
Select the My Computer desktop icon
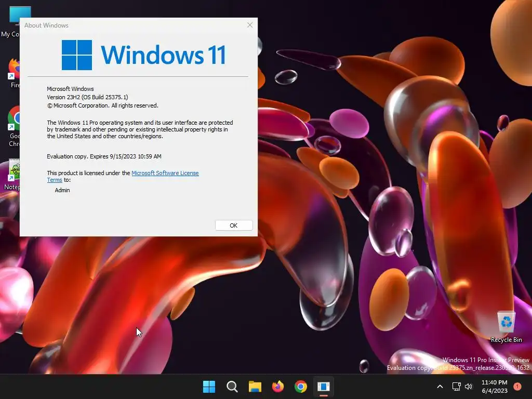[10, 22]
